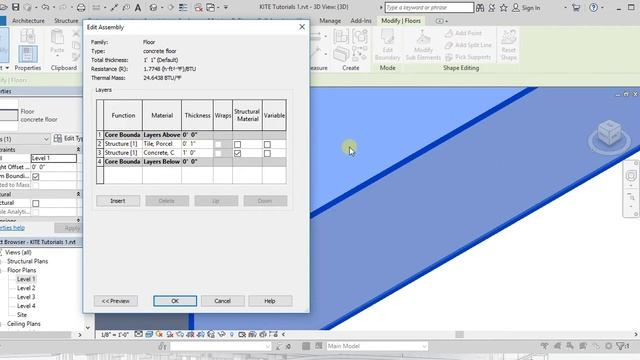Screen dimensions: 640x360
Task: Click the horizontal scrollbar thumb under 3D view
Action: click(x=460, y=334)
